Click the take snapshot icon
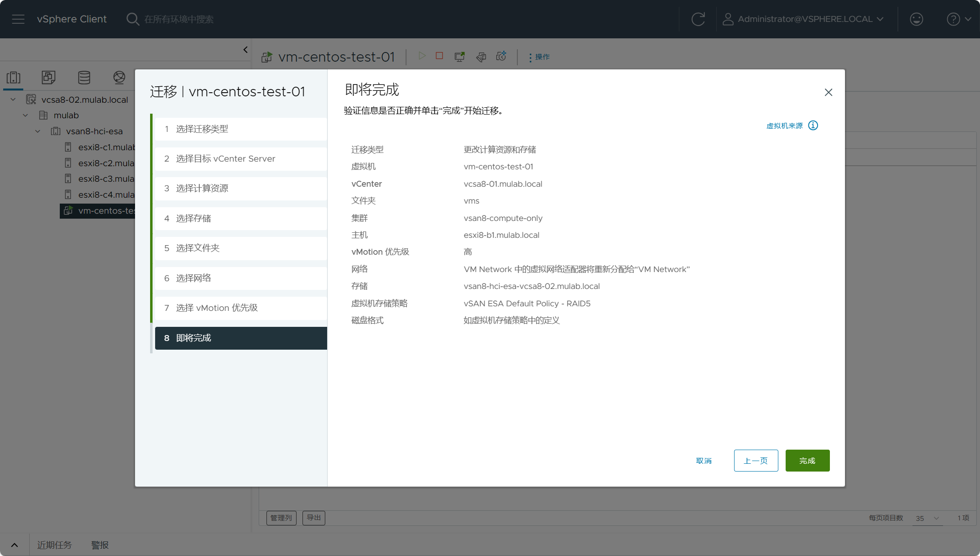Screen dimensions: 980x556 click(501, 56)
